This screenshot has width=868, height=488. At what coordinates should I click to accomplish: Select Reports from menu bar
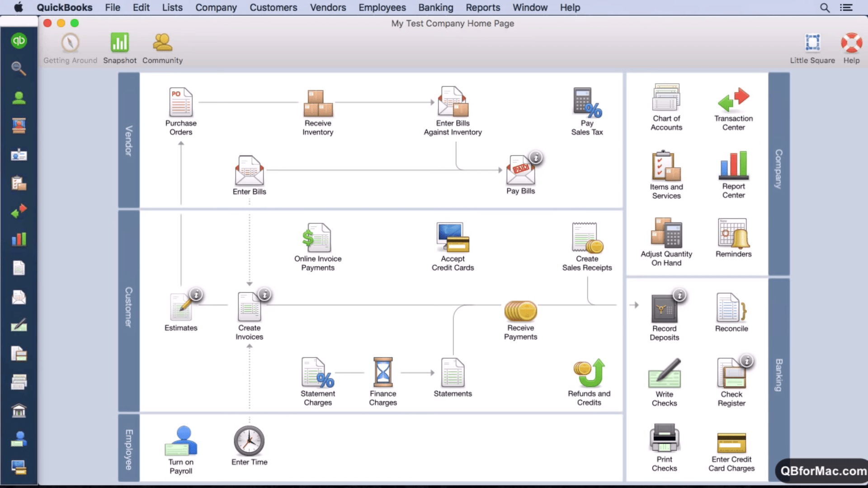tap(483, 7)
